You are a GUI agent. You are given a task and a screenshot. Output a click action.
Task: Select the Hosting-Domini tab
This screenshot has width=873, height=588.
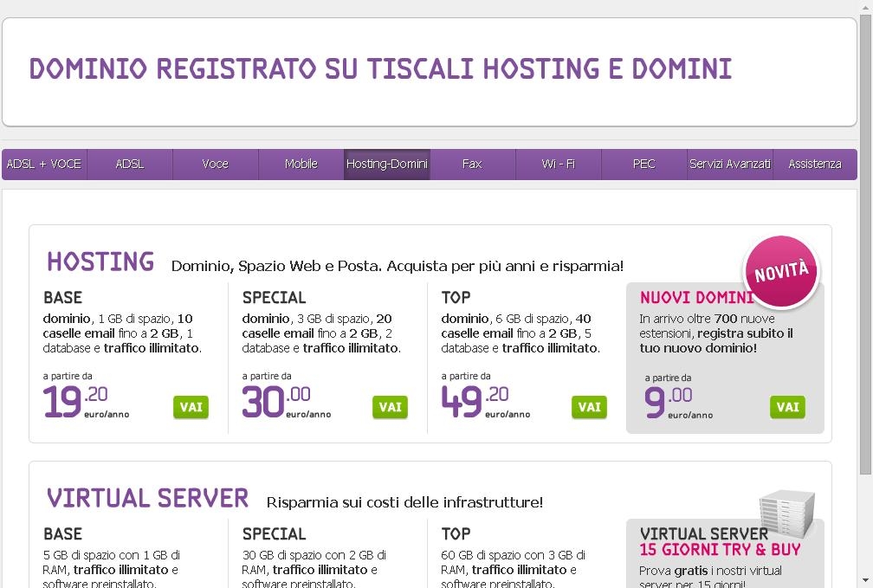click(387, 165)
